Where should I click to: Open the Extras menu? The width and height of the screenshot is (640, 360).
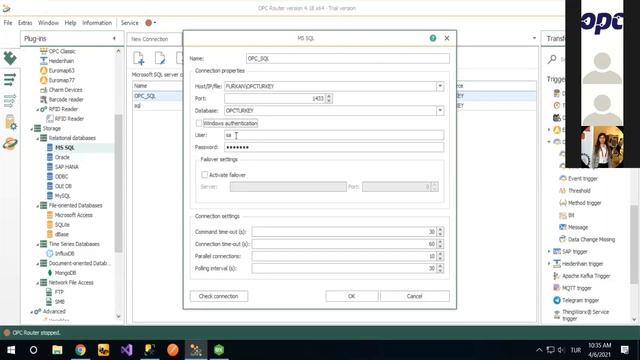coord(25,23)
